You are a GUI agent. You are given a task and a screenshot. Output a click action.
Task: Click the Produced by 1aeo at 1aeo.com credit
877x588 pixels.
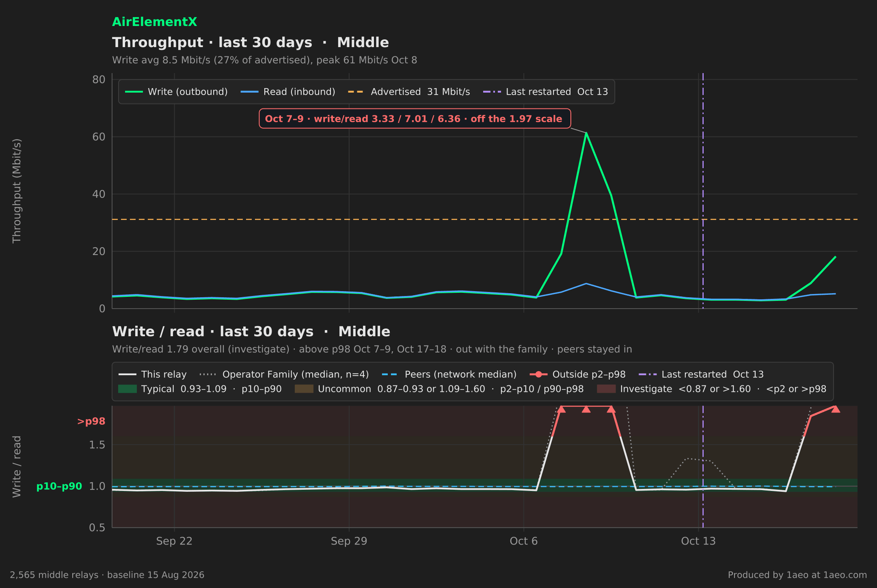click(x=797, y=575)
